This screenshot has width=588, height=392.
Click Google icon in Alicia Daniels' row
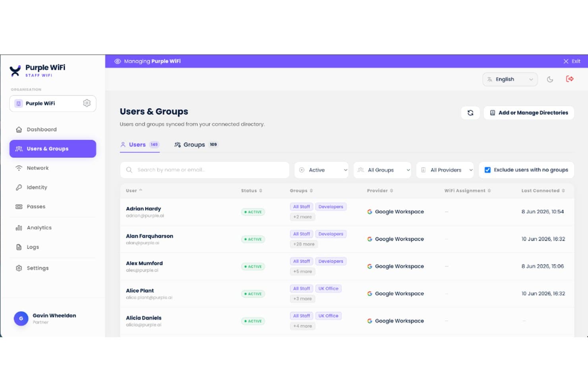[x=369, y=321]
